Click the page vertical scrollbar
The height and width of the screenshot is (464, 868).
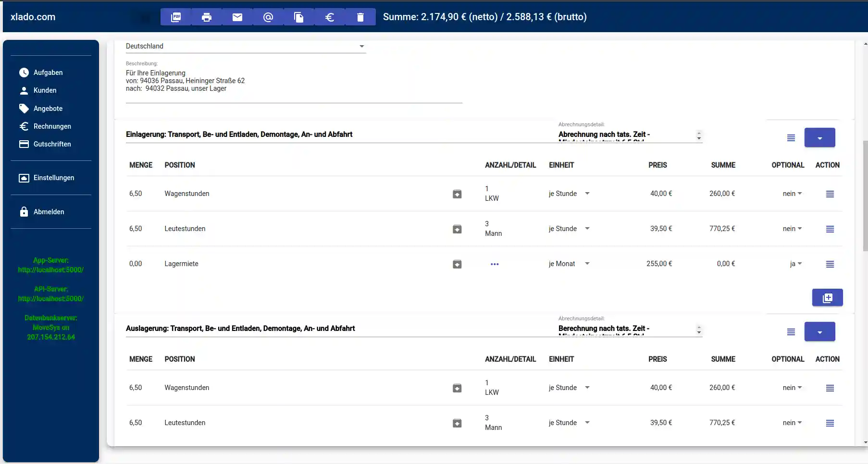click(x=865, y=196)
